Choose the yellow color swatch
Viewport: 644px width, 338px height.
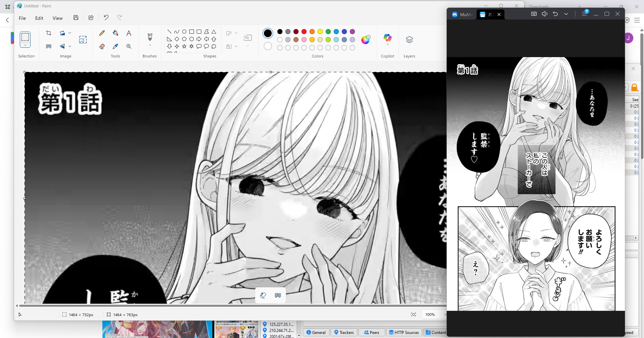tap(320, 32)
